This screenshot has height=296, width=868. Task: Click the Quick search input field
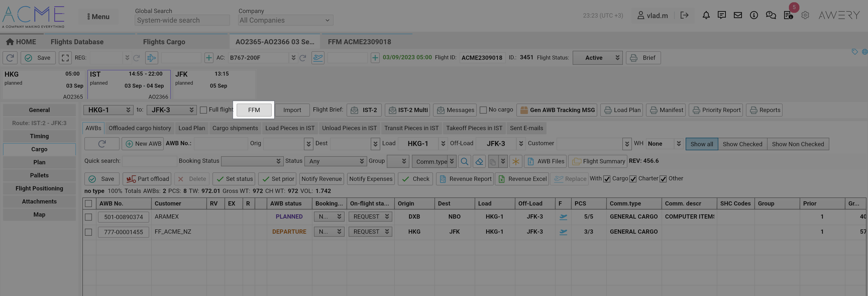[x=149, y=161]
